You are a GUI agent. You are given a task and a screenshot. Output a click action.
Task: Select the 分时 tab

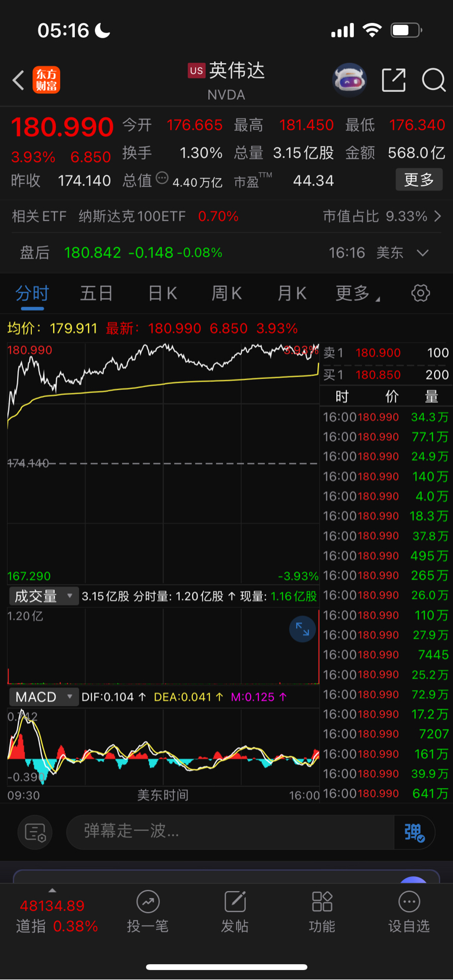coord(32,293)
